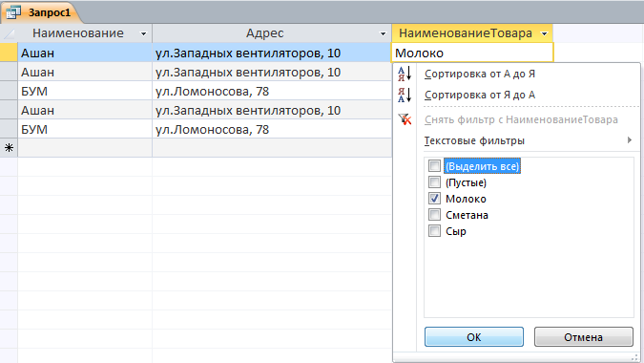Toggle the (Выделить все) checkbox

point(434,166)
